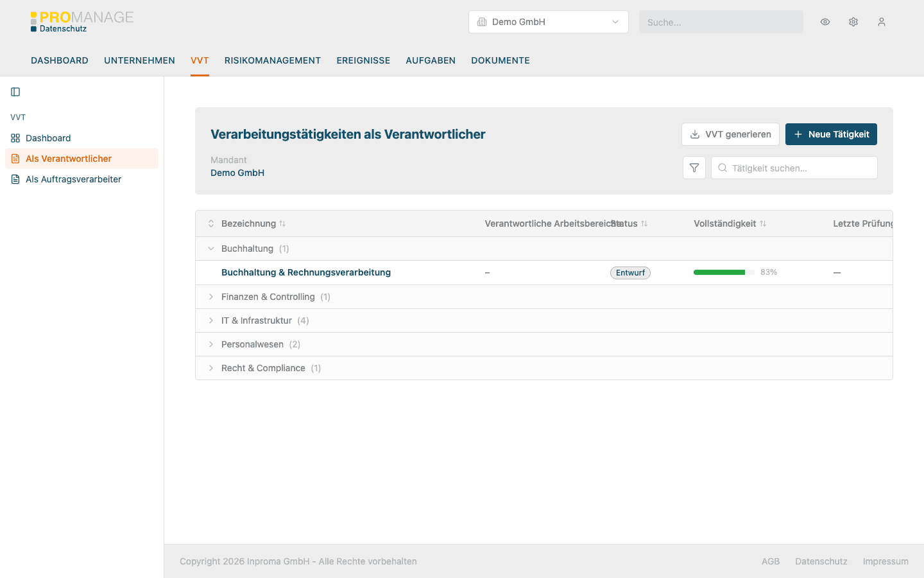Open the DOKUMENTE tab
The height and width of the screenshot is (578, 924).
point(501,60)
